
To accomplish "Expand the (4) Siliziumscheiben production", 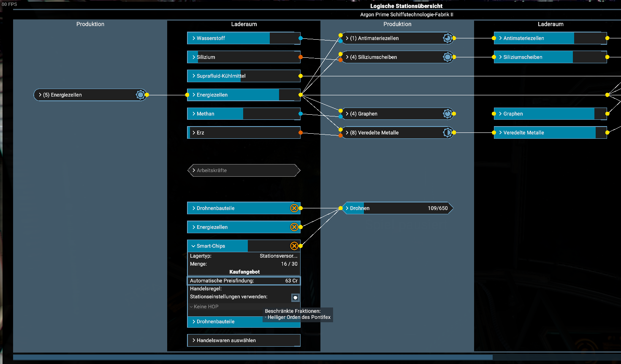I will coord(397,57).
